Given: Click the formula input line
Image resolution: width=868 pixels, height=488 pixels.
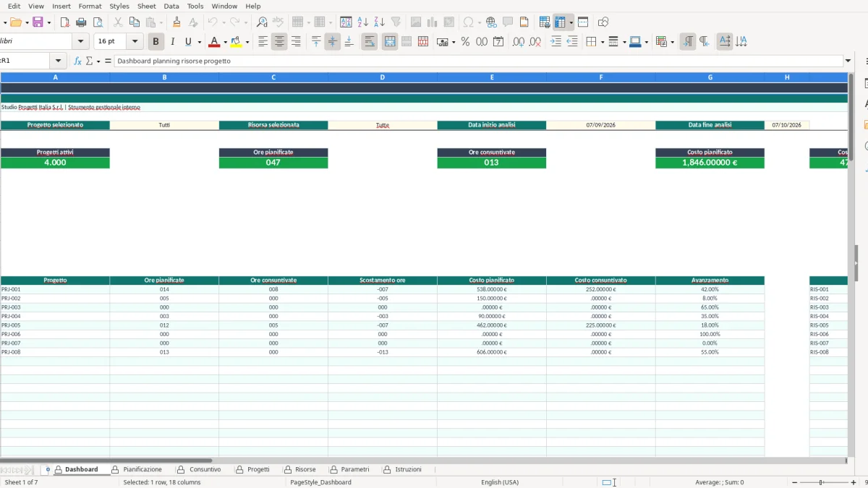Looking at the screenshot, I should tap(478, 61).
